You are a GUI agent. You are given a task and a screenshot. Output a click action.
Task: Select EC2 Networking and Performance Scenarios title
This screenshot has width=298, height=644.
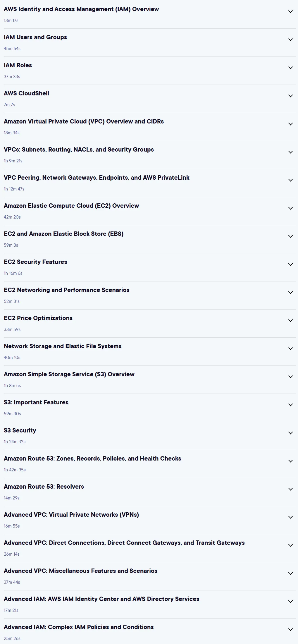[x=67, y=290]
